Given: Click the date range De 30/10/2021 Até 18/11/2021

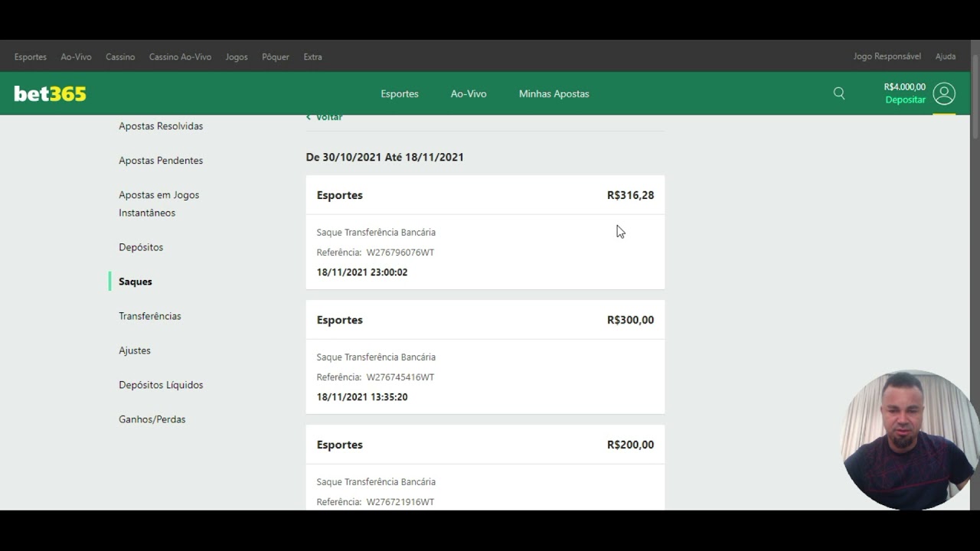Looking at the screenshot, I should coord(385,157).
